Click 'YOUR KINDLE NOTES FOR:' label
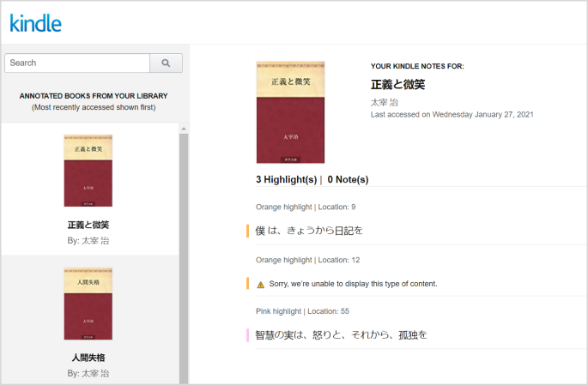This screenshot has height=385, width=588. pos(417,66)
